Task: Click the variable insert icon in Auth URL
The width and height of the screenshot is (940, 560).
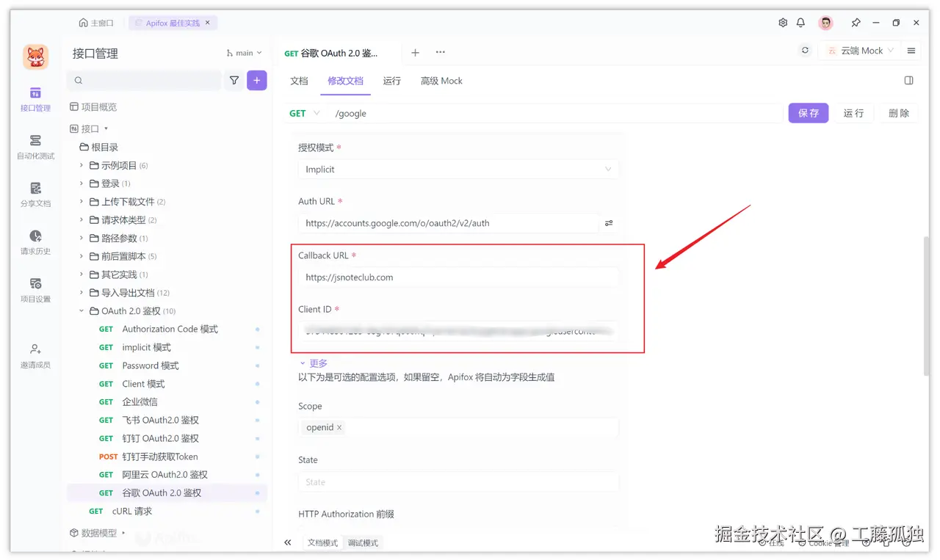Action: 608,222
